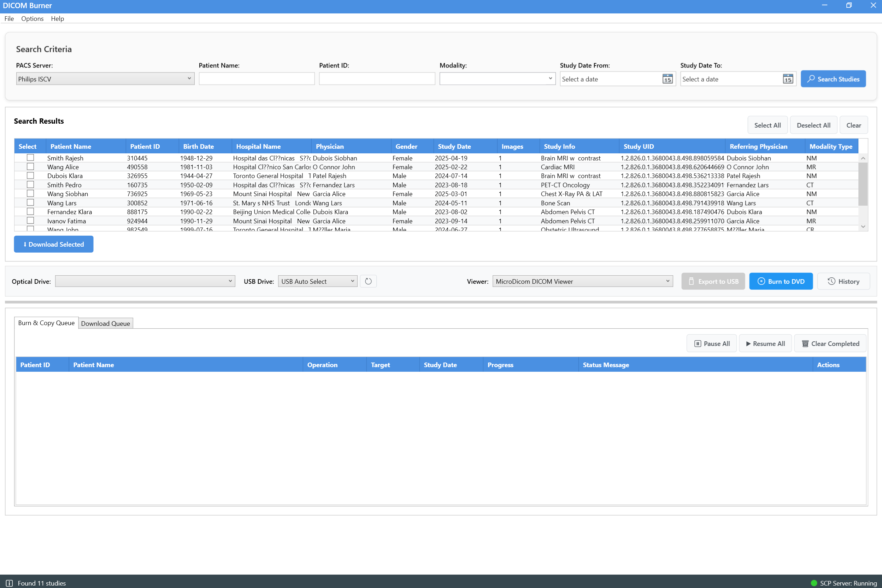The width and height of the screenshot is (882, 588).
Task: Click the Study UID column header
Action: 672,146
